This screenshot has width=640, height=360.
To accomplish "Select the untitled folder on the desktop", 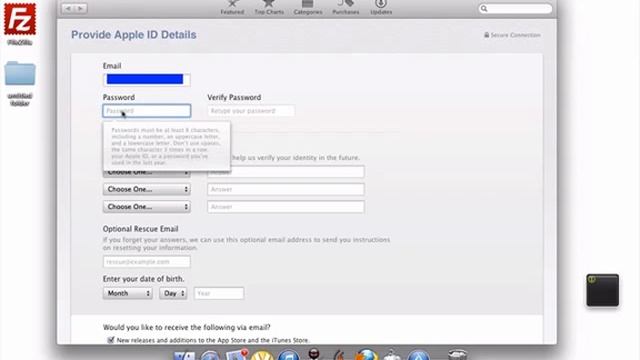I will pos(20,73).
